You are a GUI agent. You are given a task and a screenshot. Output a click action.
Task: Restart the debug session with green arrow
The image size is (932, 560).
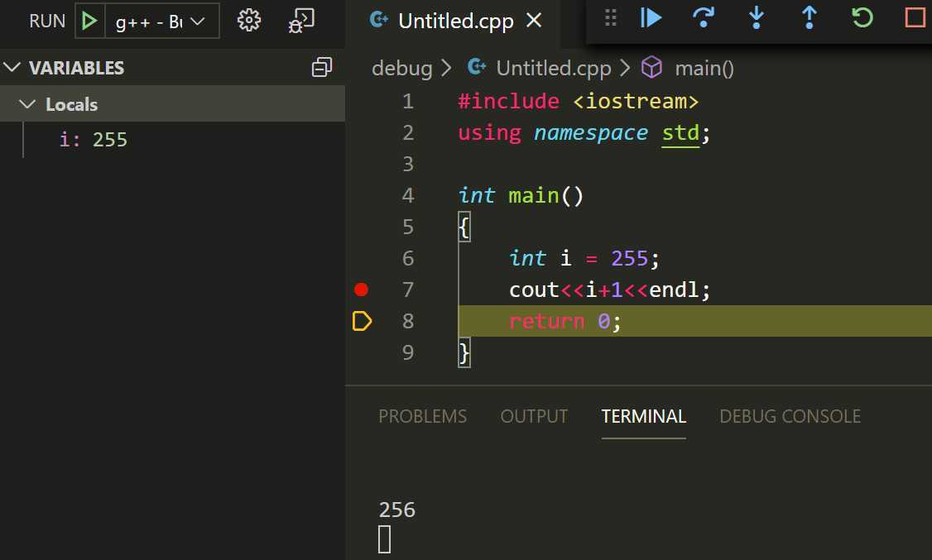click(x=862, y=17)
